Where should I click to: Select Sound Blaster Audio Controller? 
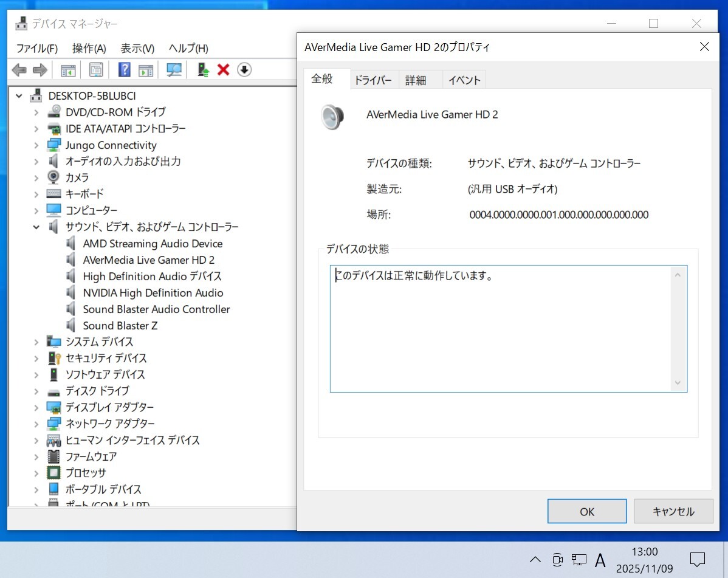pos(156,309)
